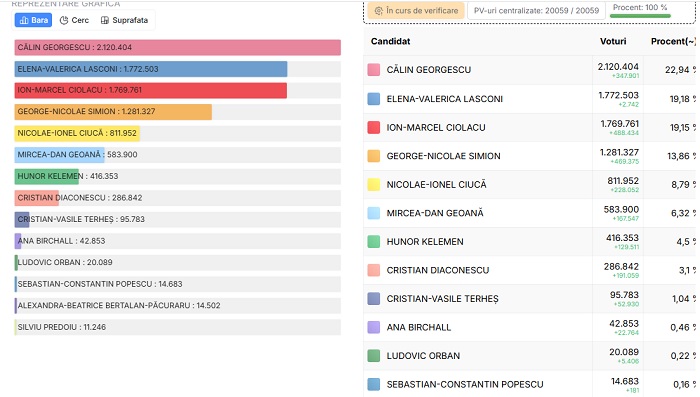Click the bar chart icon in Bara button
700x397 pixels.
pos(24,20)
